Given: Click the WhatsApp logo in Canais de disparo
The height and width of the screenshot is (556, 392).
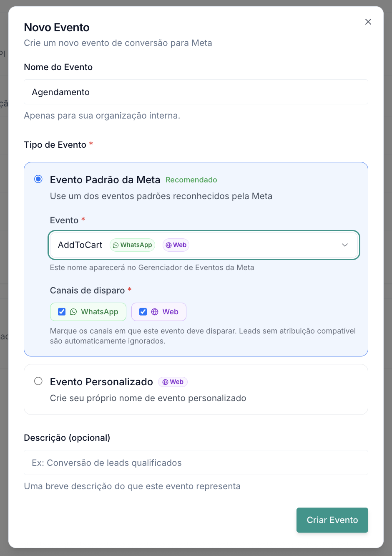Looking at the screenshot, I should 73,312.
